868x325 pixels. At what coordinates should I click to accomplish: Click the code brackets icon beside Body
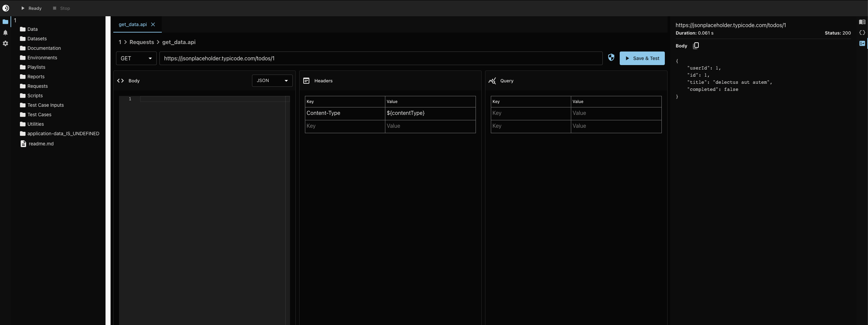[120, 81]
